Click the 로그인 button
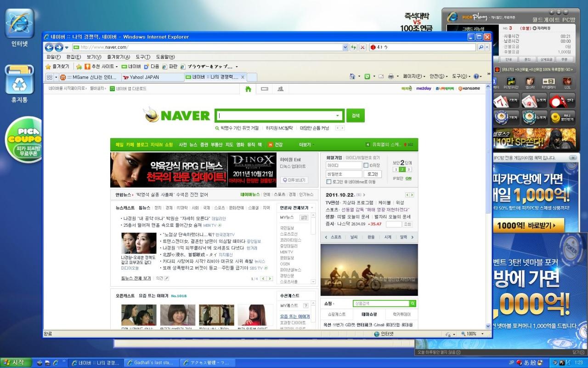588x368 pixels. pos(373,174)
